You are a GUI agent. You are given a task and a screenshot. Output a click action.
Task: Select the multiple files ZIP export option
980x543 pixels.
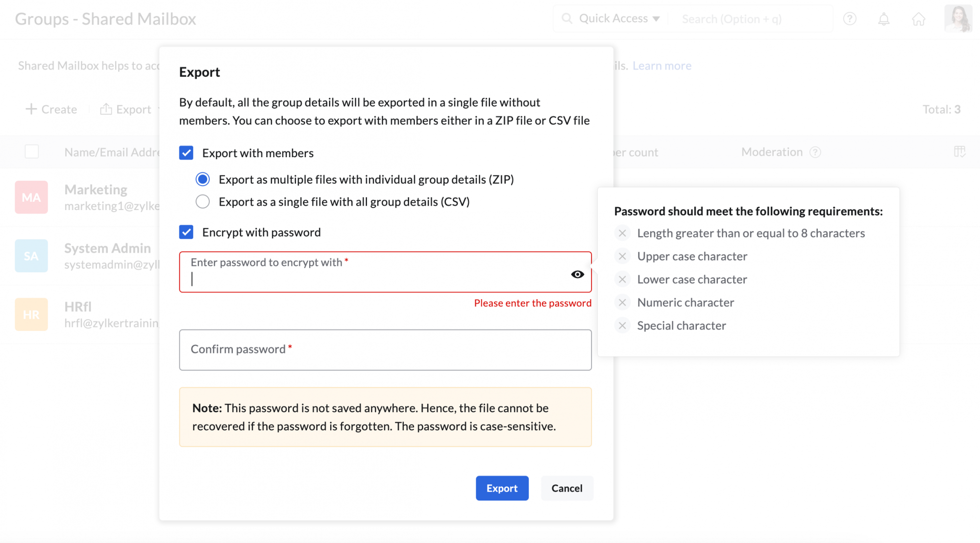coord(203,179)
